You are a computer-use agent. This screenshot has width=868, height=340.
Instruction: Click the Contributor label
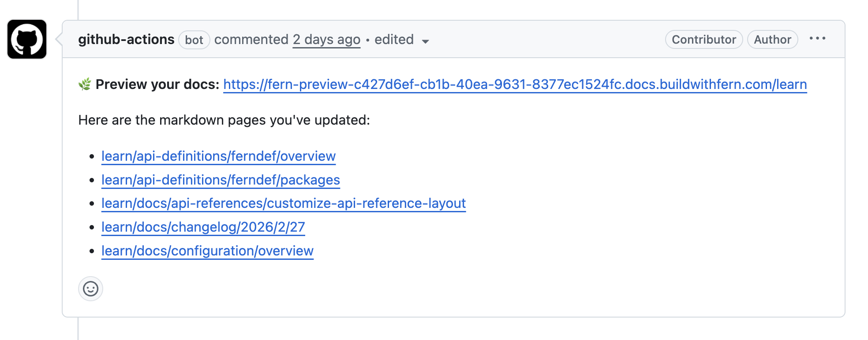[x=703, y=39]
